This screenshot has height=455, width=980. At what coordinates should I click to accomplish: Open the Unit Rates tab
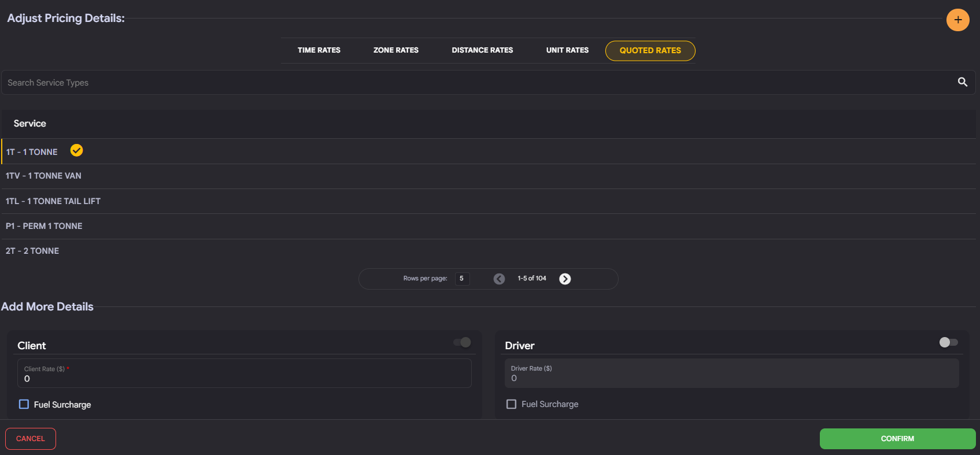click(x=567, y=50)
